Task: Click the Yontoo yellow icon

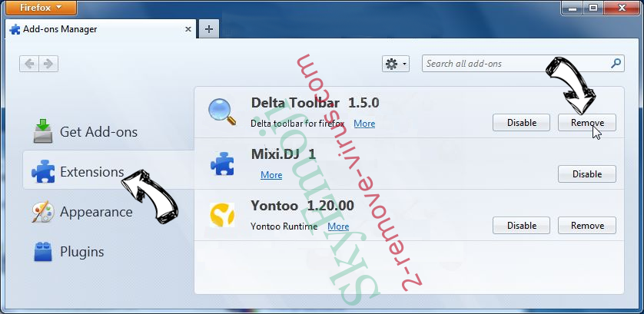Action: pos(222,215)
